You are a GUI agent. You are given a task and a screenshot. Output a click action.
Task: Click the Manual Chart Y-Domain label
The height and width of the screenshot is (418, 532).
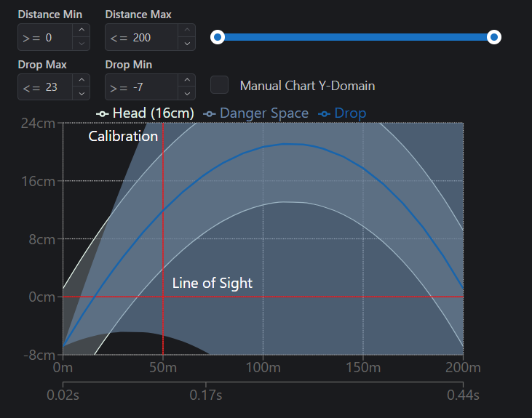point(307,86)
